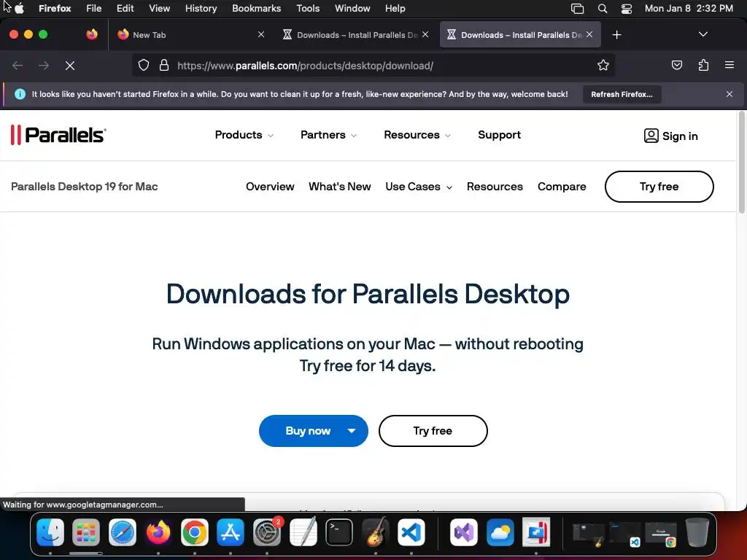Open the History menu
Viewport: 747px width, 560px height.
tap(201, 9)
